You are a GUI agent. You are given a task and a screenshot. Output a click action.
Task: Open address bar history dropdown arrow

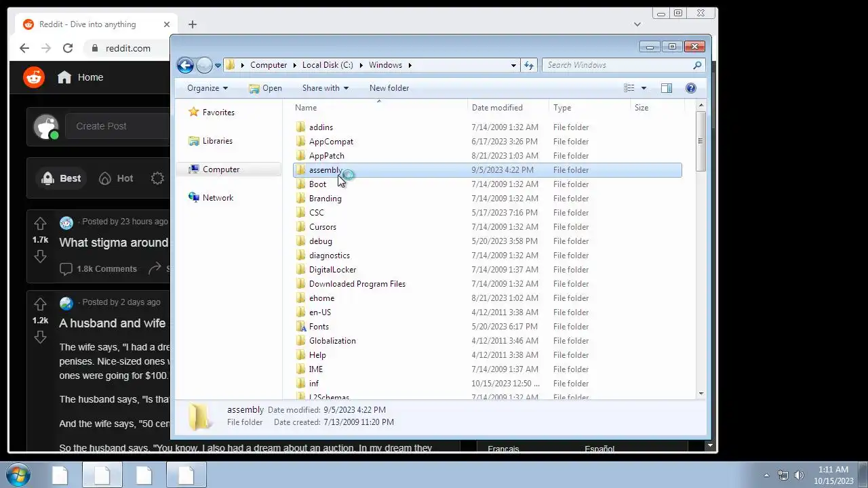(x=513, y=65)
